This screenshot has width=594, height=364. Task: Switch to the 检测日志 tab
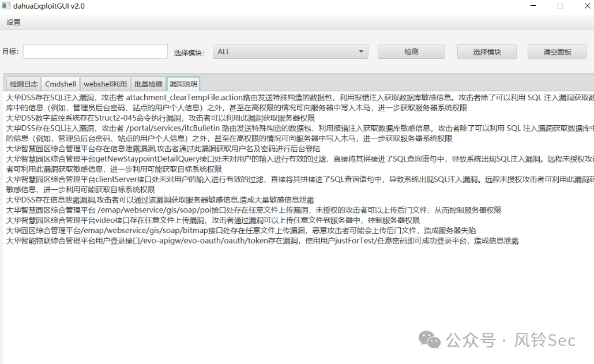pyautogui.click(x=24, y=84)
